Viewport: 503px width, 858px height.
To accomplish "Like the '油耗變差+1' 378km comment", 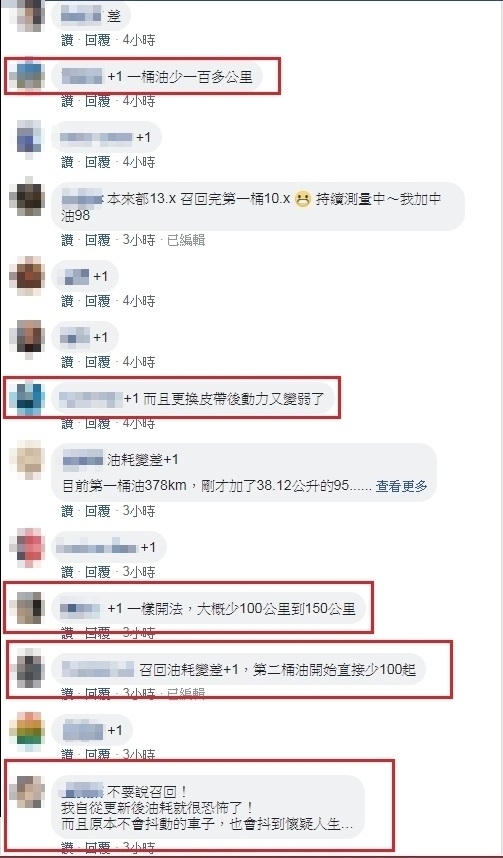I will click(x=67, y=511).
